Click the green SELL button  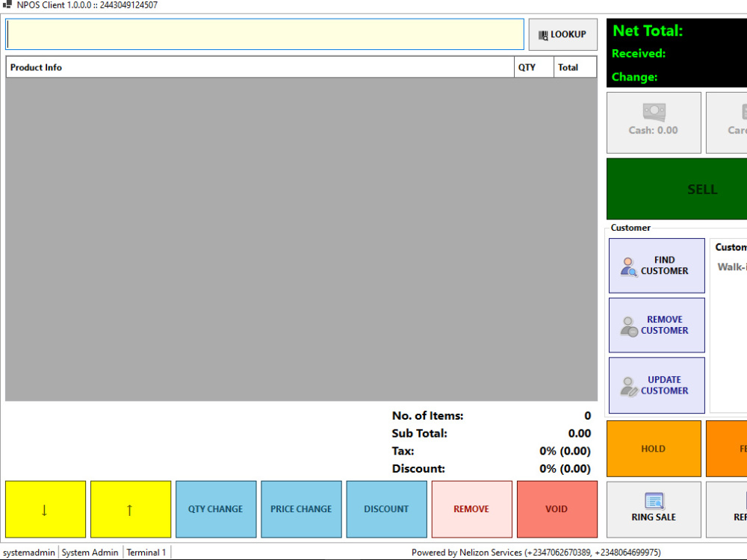[677, 189]
